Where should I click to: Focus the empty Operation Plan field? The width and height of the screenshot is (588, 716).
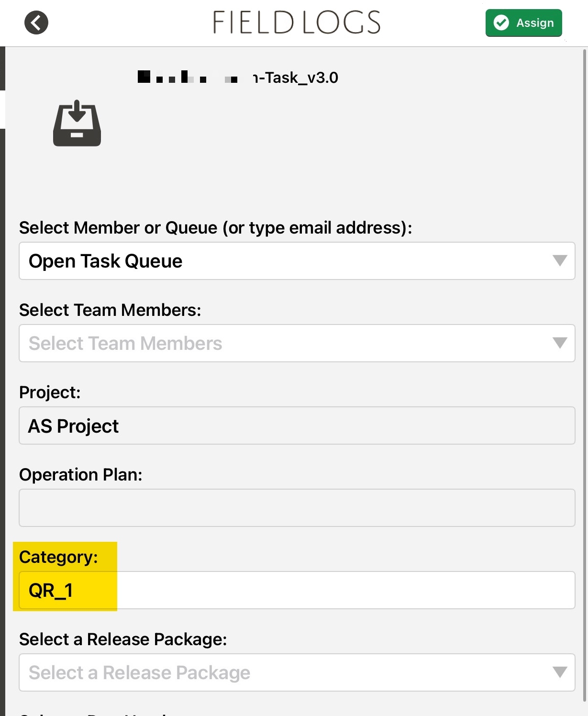point(297,508)
